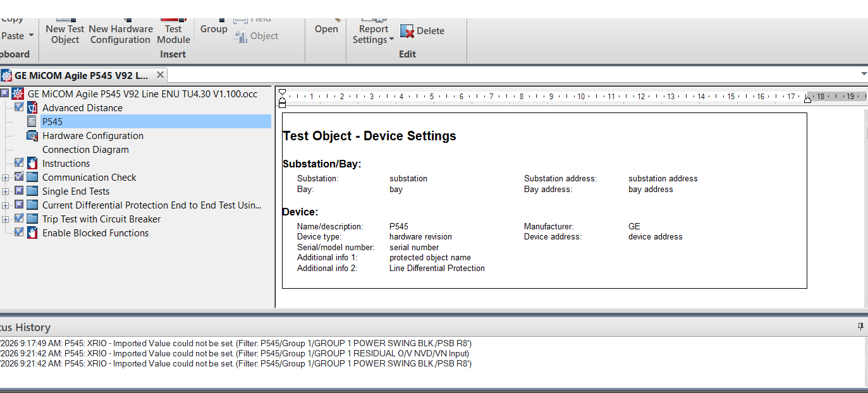Image resolution: width=868 pixels, height=393 pixels.
Task: Click the Status History panel title
Action: [25, 327]
